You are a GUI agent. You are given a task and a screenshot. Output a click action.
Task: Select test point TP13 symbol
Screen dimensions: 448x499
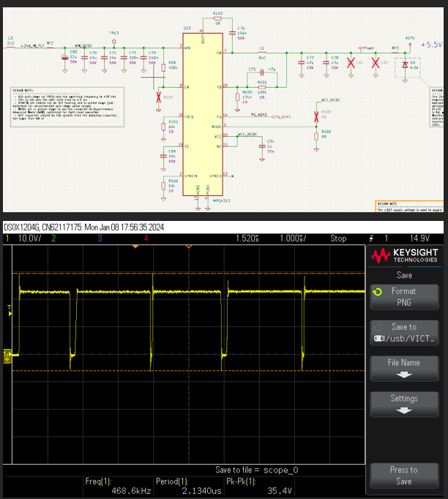114,42
